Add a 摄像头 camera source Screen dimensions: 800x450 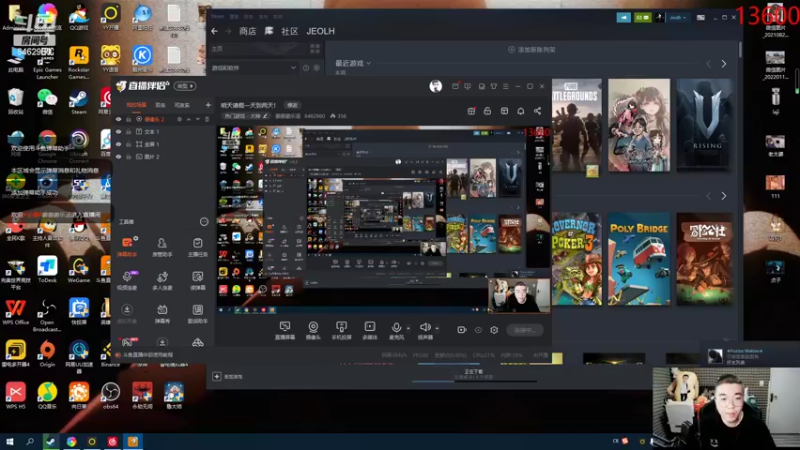click(x=313, y=330)
